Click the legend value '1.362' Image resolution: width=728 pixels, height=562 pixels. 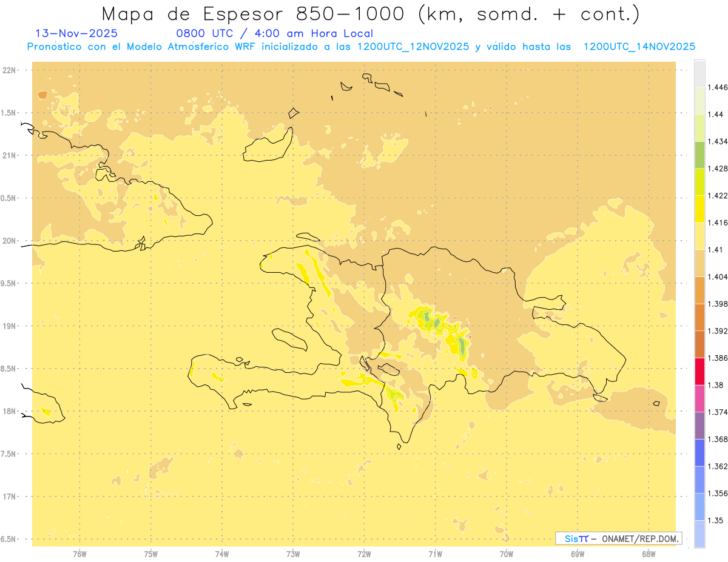(718, 466)
